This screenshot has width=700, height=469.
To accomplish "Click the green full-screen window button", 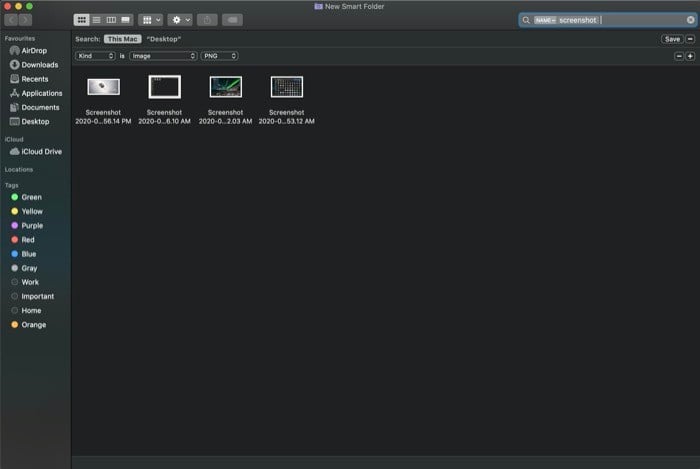I will point(29,6).
